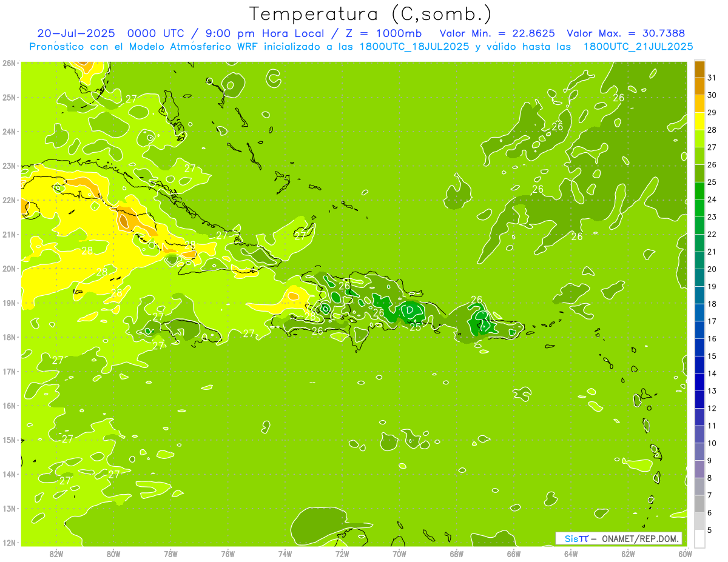This screenshot has height=562, width=728.
Task: Click the "Valor Min. = 22.8625" readout
Action: pos(497,33)
